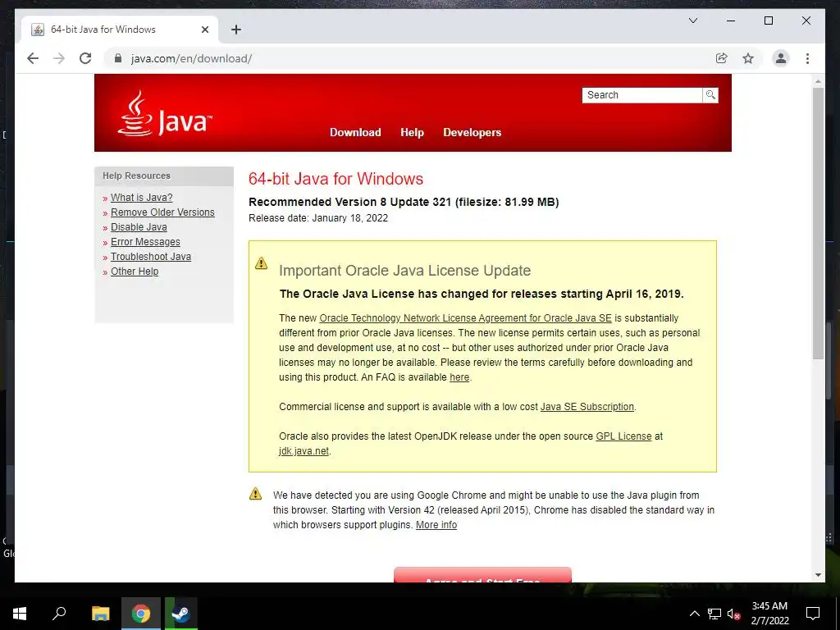Click into the Java site Search field
Image resolution: width=840 pixels, height=630 pixels.
[641, 95]
